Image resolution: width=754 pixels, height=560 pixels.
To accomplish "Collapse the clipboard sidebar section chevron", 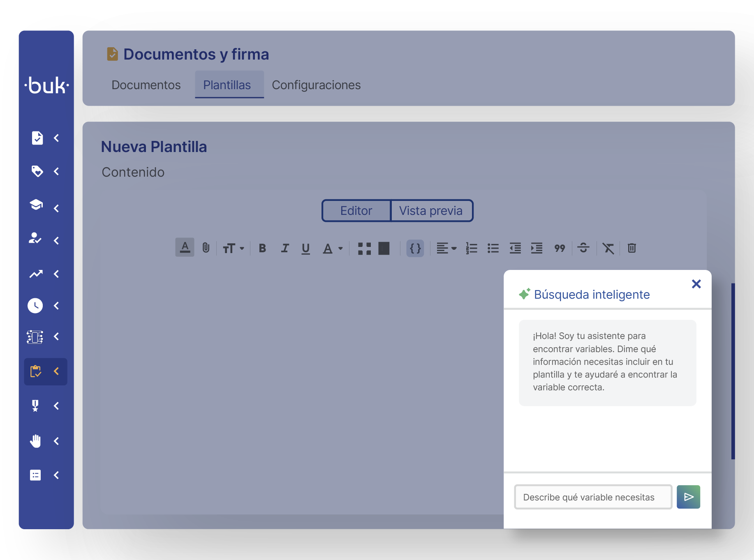I will pos(57,371).
